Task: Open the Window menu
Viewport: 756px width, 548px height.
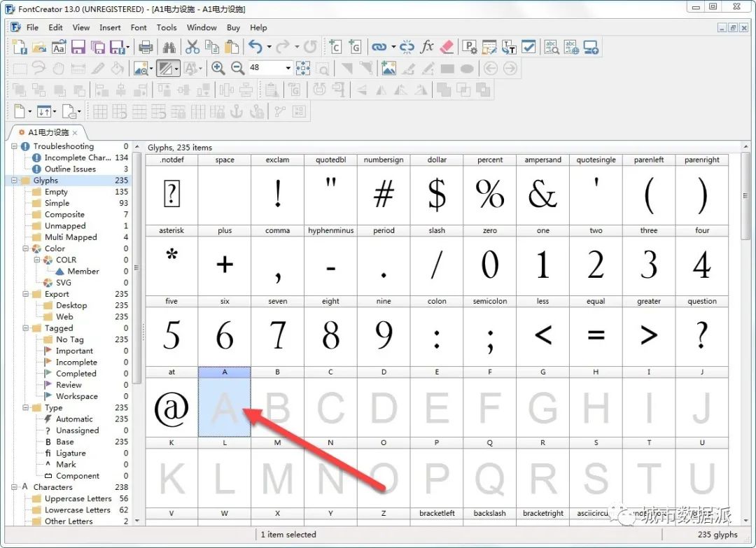Action: click(202, 27)
